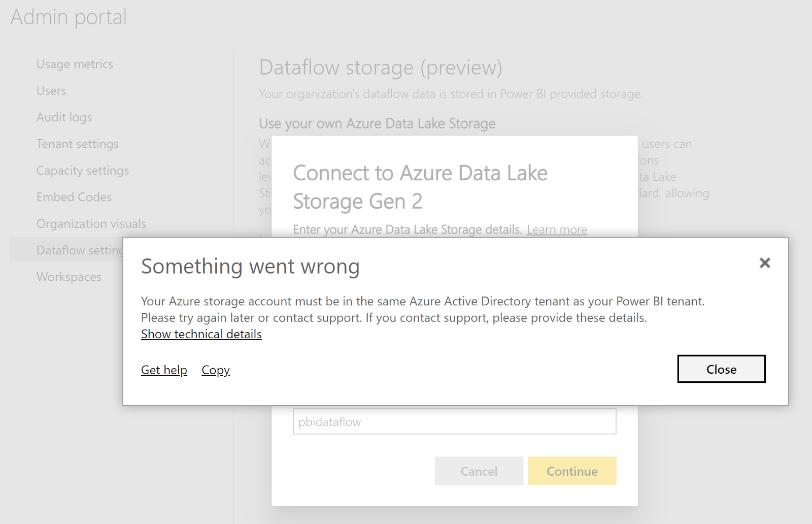Click the Admin portal heading

pyautogui.click(x=69, y=17)
